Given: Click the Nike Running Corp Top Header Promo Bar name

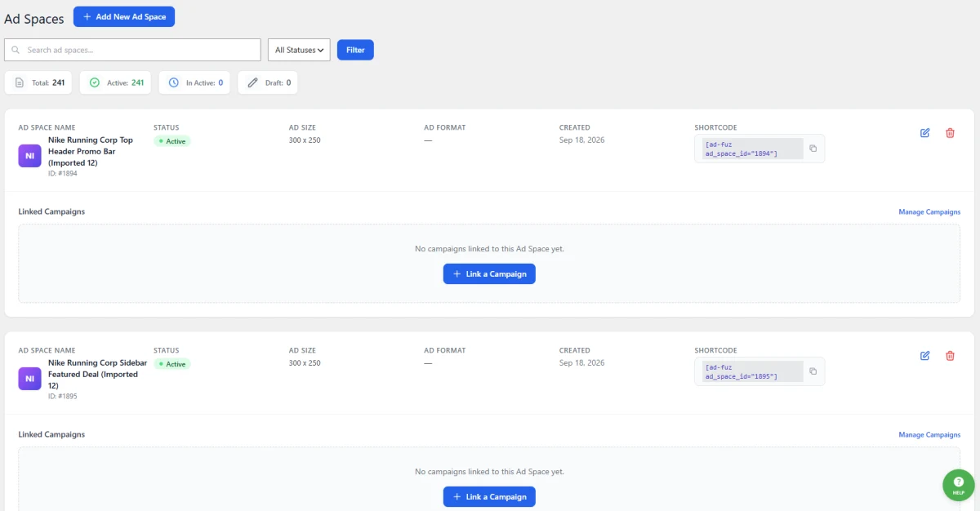Looking at the screenshot, I should point(91,151).
